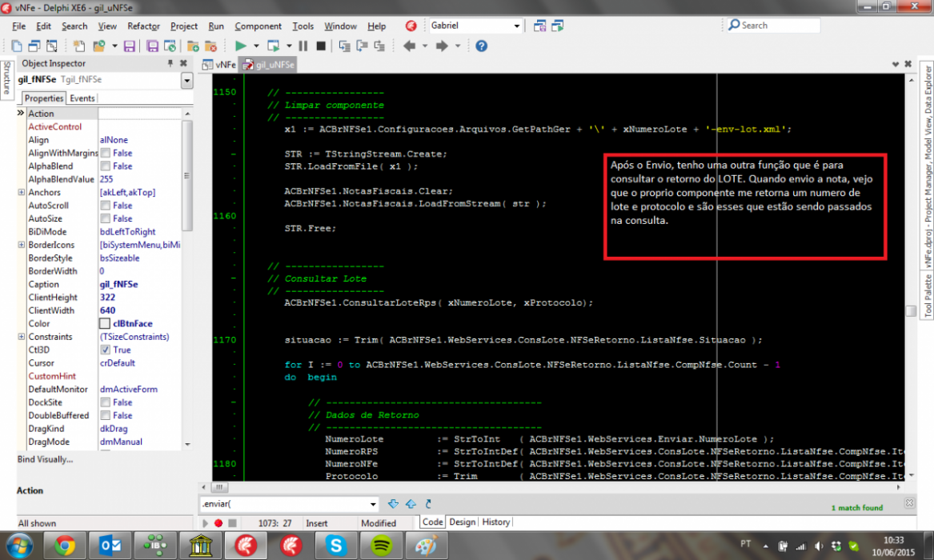
Task: Open Spotify from the taskbar
Action: [x=381, y=545]
